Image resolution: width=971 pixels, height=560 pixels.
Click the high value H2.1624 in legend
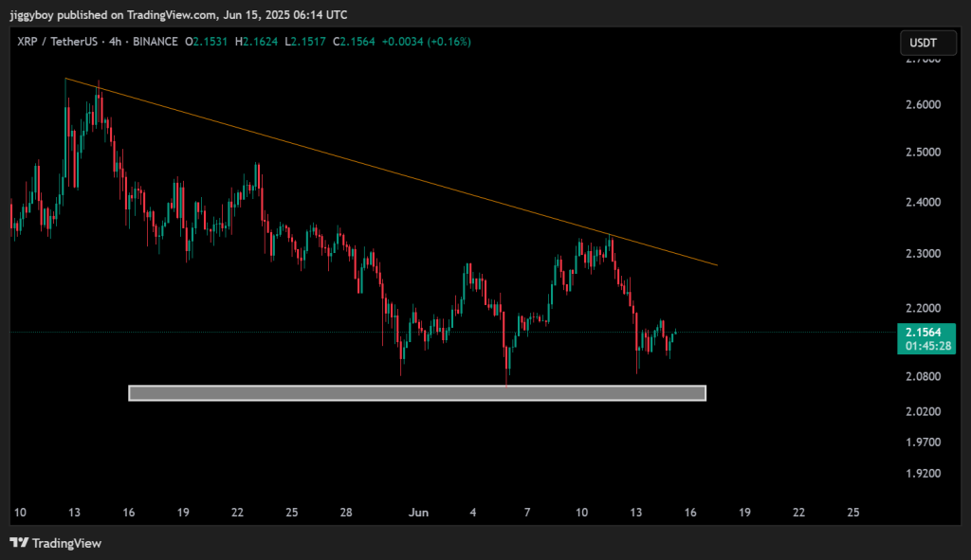pyautogui.click(x=263, y=42)
